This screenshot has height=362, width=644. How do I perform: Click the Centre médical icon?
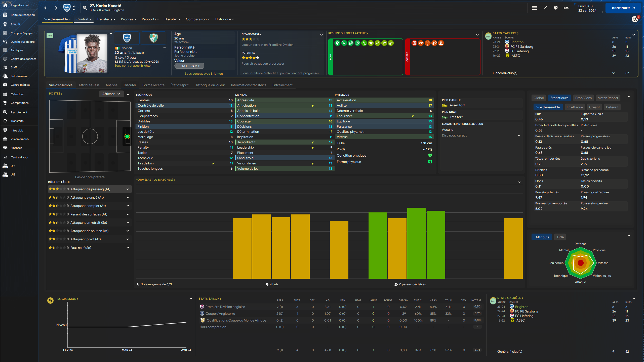[5, 85]
